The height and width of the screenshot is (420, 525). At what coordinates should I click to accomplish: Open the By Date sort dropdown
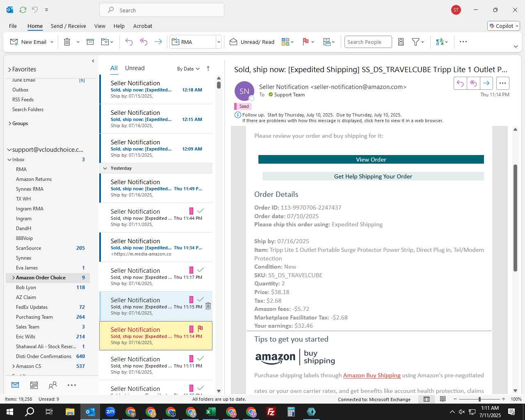pyautogui.click(x=188, y=69)
